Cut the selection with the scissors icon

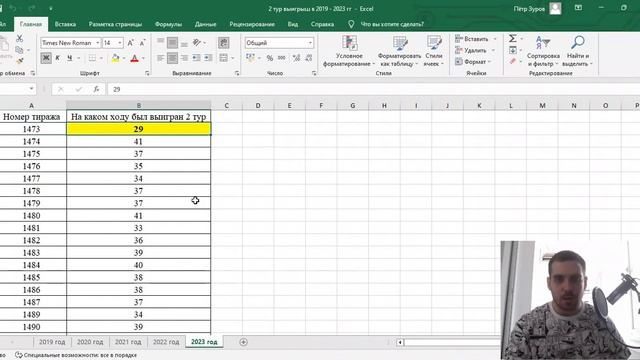pyautogui.click(x=19, y=38)
